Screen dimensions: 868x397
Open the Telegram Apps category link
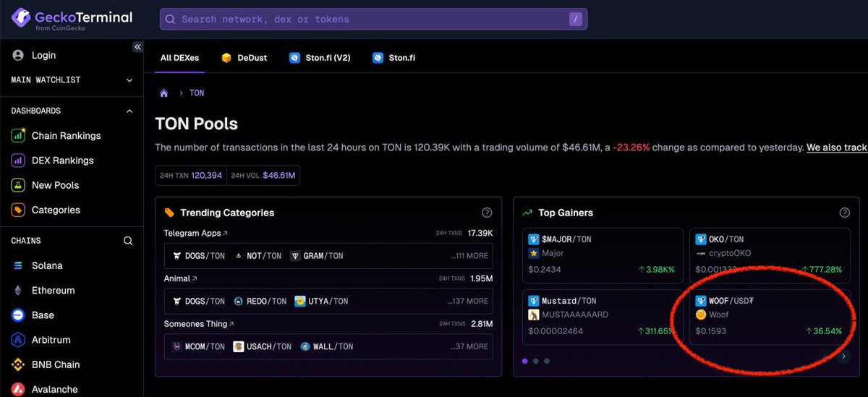coord(196,234)
